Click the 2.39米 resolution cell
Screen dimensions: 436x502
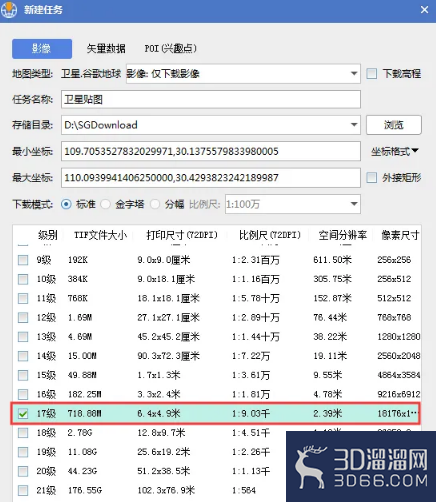tap(328, 414)
